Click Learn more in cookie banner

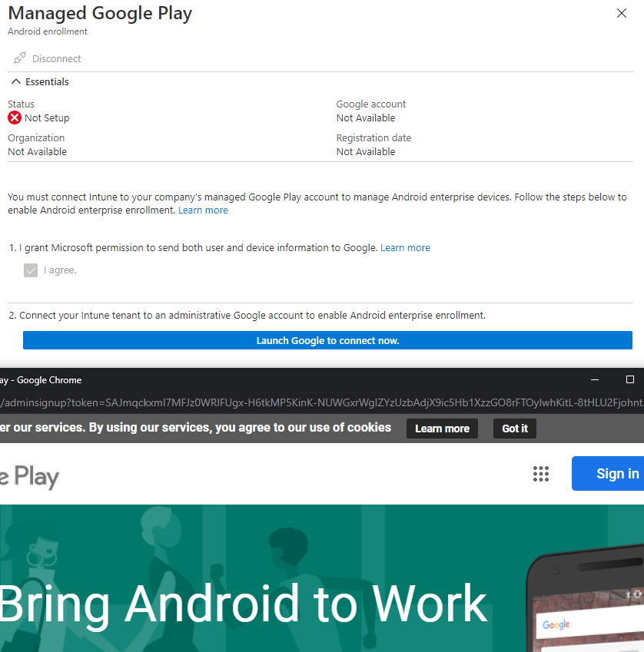[x=442, y=429]
